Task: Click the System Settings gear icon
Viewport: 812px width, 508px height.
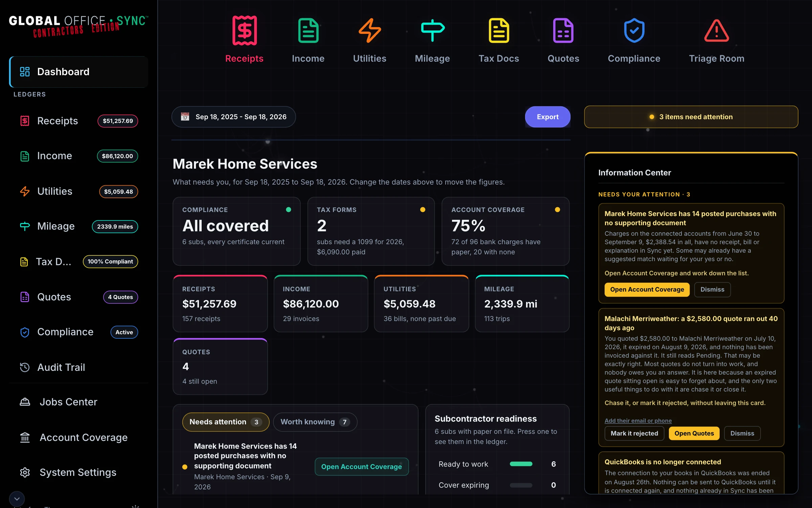Action: pyautogui.click(x=25, y=472)
